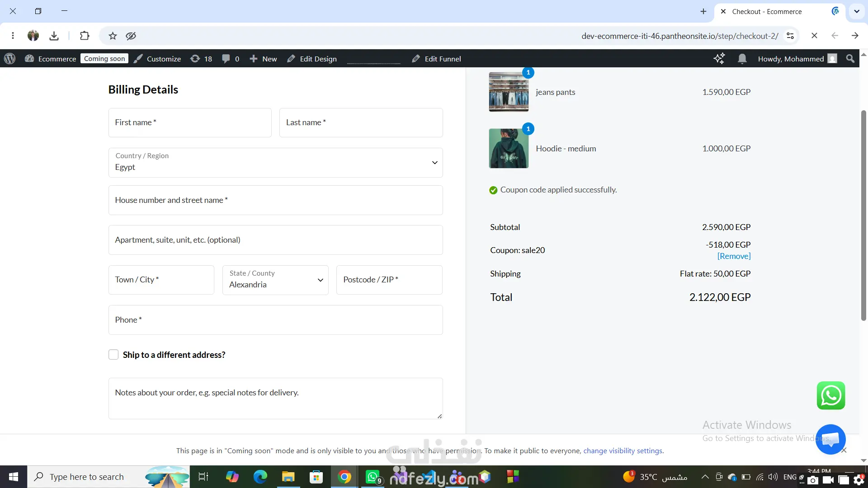
Task: Focus the First name field
Action: click(x=190, y=122)
